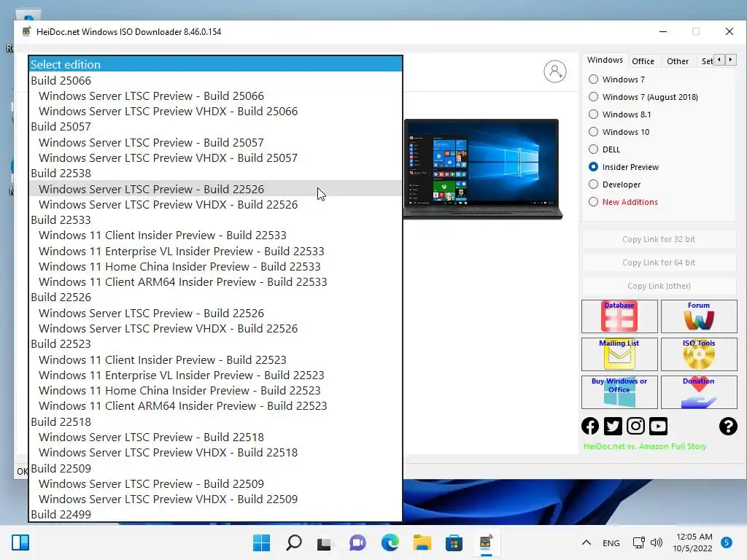This screenshot has height=560, width=747.
Task: Choose Windows 11 Enterprise VL Insider Preview - Build 22523
Action: pyautogui.click(x=216, y=376)
